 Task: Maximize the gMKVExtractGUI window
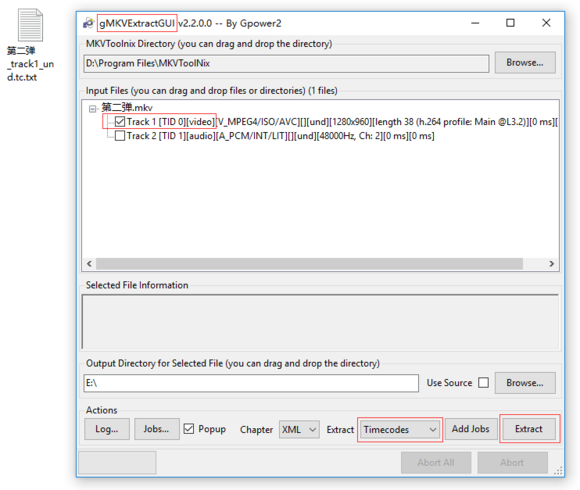click(510, 23)
